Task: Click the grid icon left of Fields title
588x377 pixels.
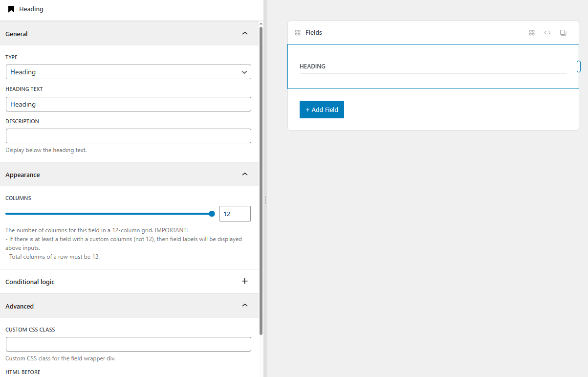Action: point(297,33)
